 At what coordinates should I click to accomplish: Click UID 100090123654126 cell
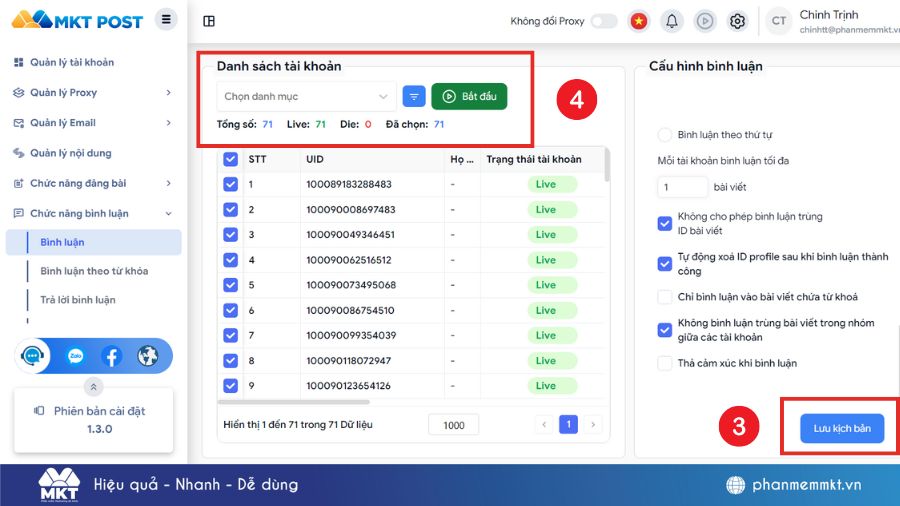(x=348, y=386)
